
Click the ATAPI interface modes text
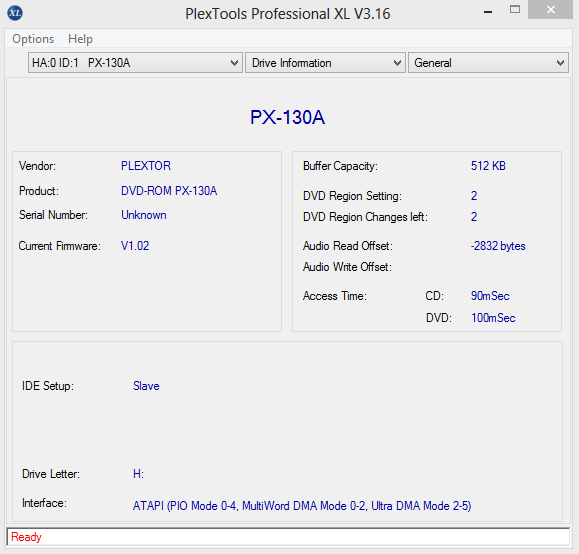(x=302, y=506)
